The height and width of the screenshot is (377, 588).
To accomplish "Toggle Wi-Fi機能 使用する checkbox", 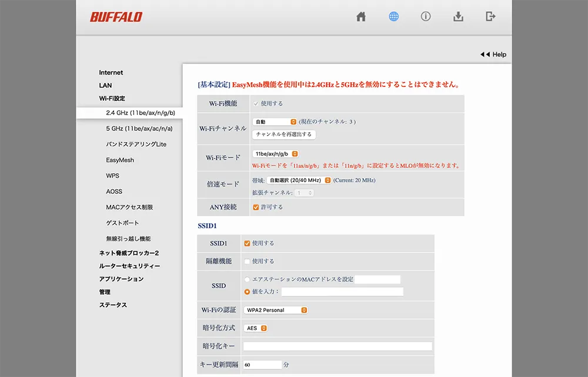I will click(256, 104).
